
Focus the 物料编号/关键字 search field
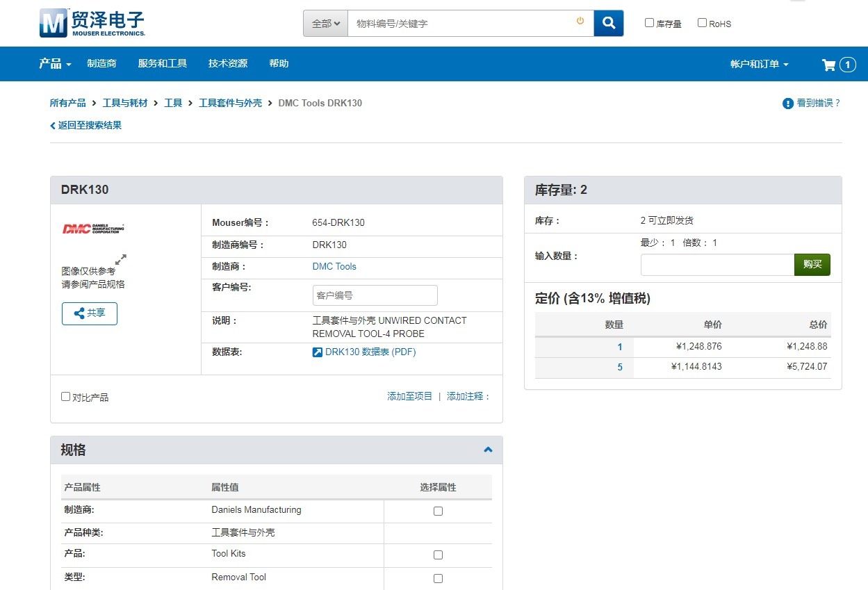tap(470, 23)
